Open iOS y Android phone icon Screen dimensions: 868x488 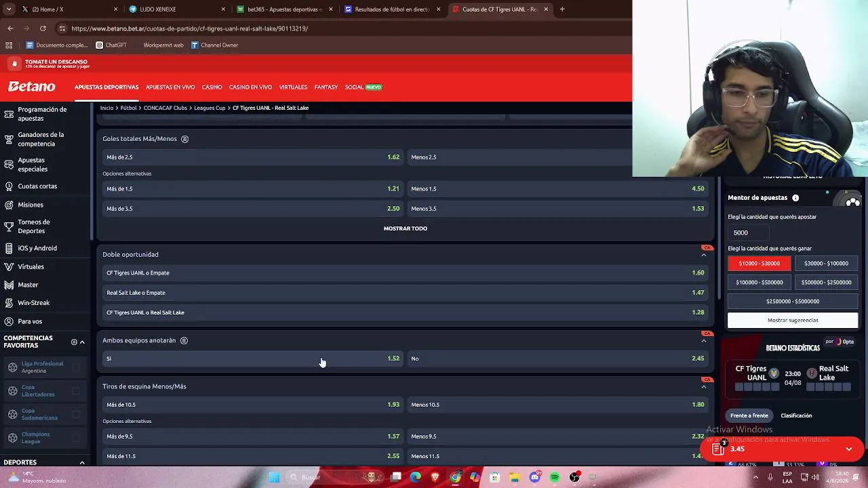pos(9,248)
